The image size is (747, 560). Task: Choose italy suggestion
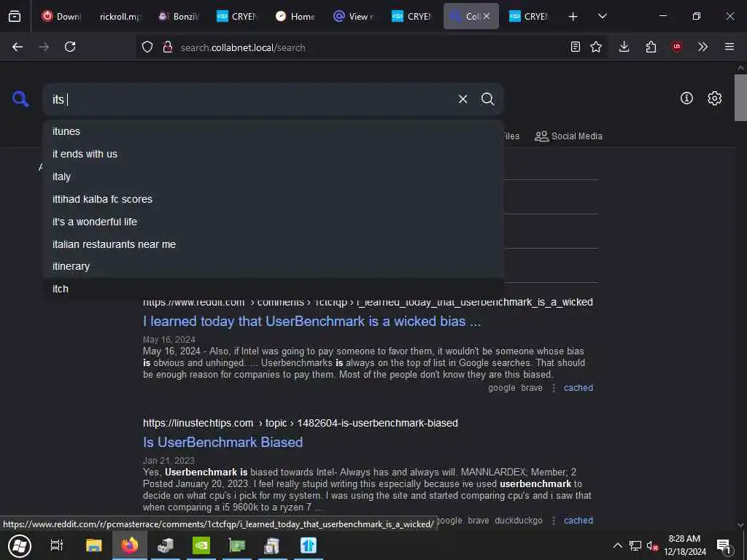coord(273,176)
